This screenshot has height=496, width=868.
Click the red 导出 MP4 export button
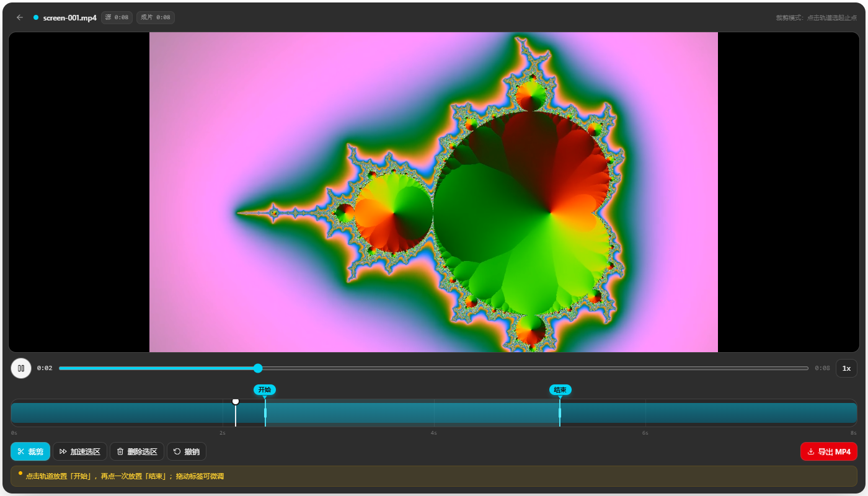coord(829,451)
